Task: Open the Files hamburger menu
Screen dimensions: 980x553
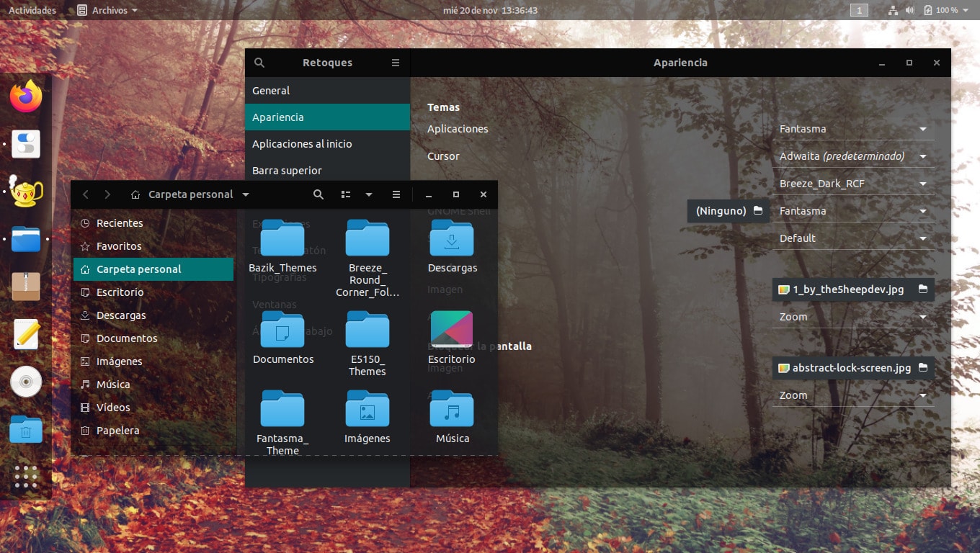Action: pos(396,194)
